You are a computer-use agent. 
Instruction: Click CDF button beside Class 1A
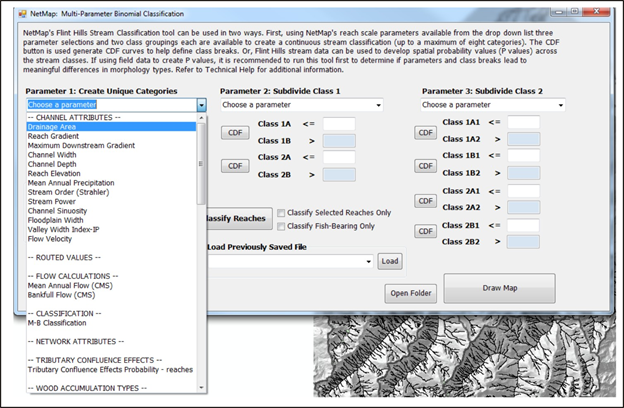(235, 133)
